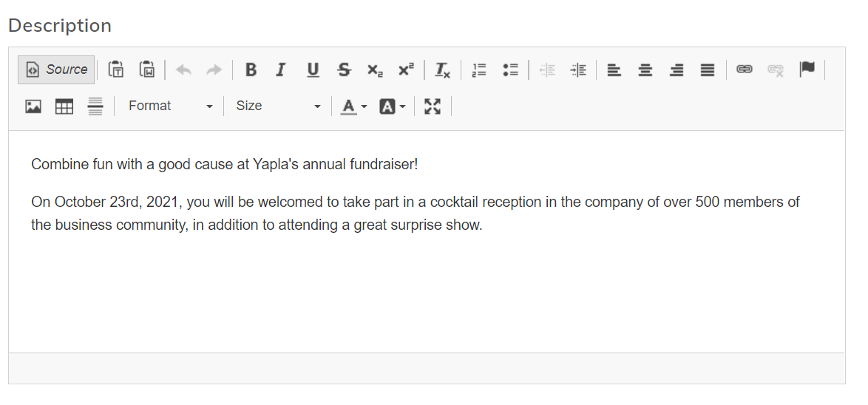Click the Superscript icon
This screenshot has width=868, height=405.
point(406,69)
